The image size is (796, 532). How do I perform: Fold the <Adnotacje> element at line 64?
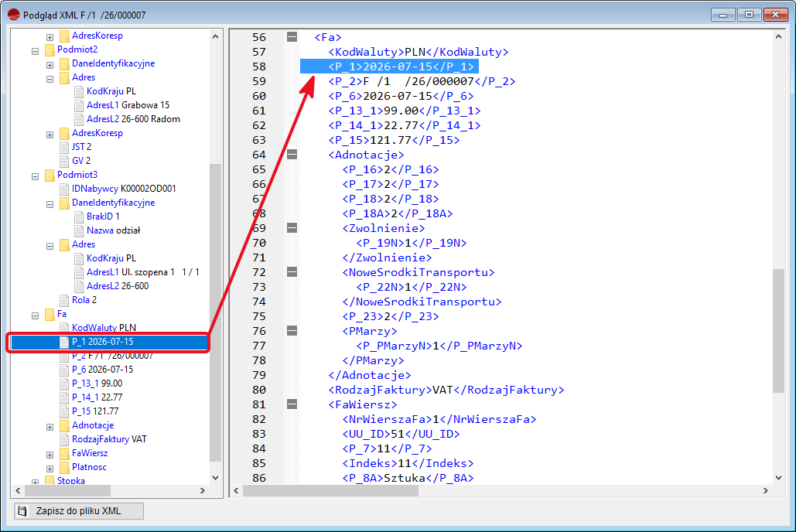click(x=292, y=155)
